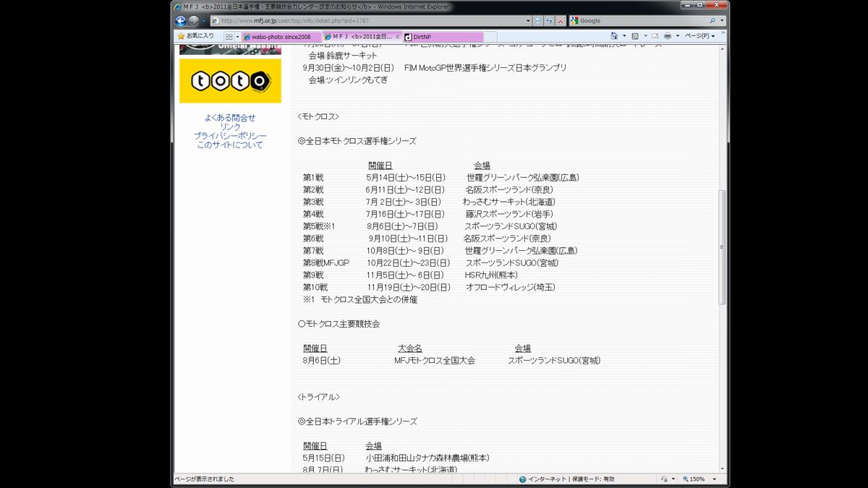This screenshot has width=868, height=488.
Task: Click the Official Website banner in the sidebar
Action: pos(230,49)
